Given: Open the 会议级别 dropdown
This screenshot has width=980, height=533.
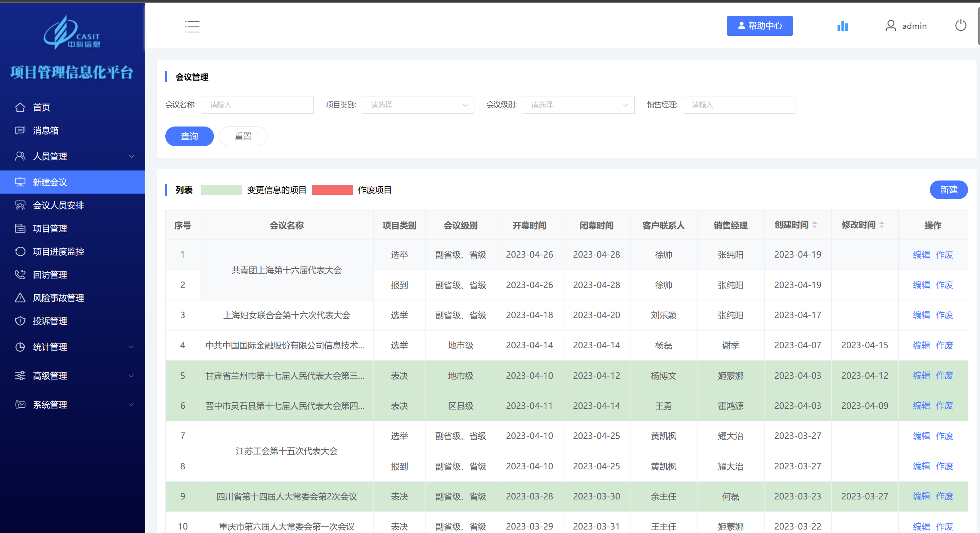Looking at the screenshot, I should (578, 105).
